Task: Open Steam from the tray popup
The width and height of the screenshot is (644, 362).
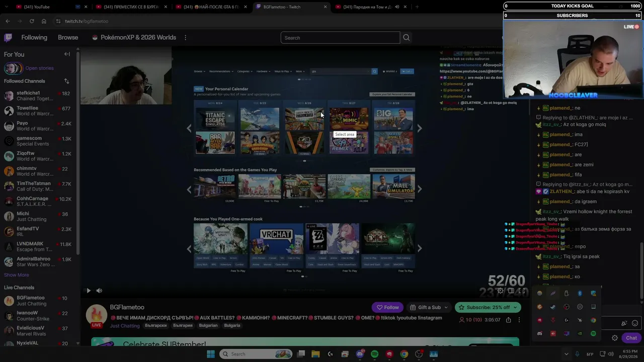Action: click(x=553, y=307)
